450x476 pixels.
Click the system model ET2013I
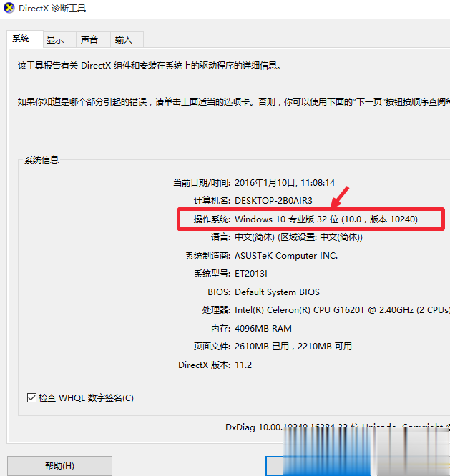click(251, 274)
